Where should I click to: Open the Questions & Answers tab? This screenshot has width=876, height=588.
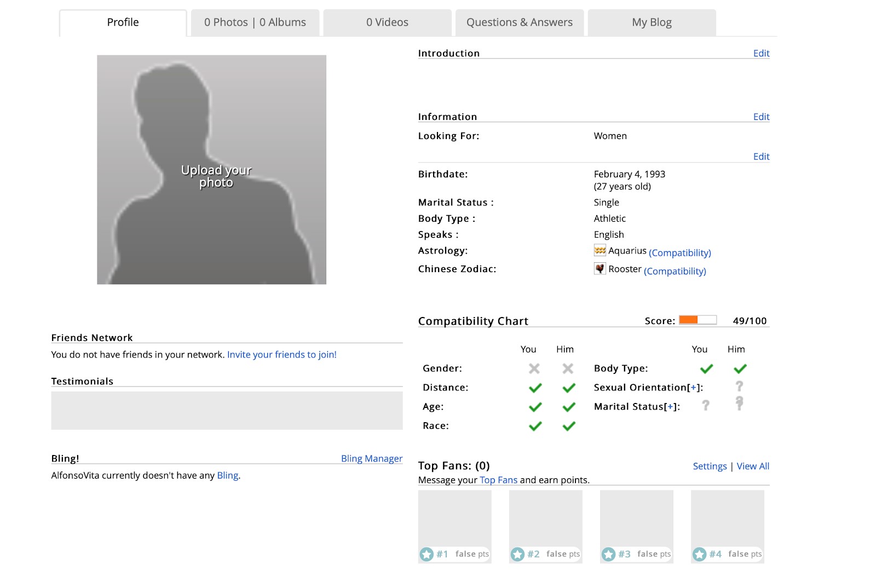pyautogui.click(x=519, y=22)
